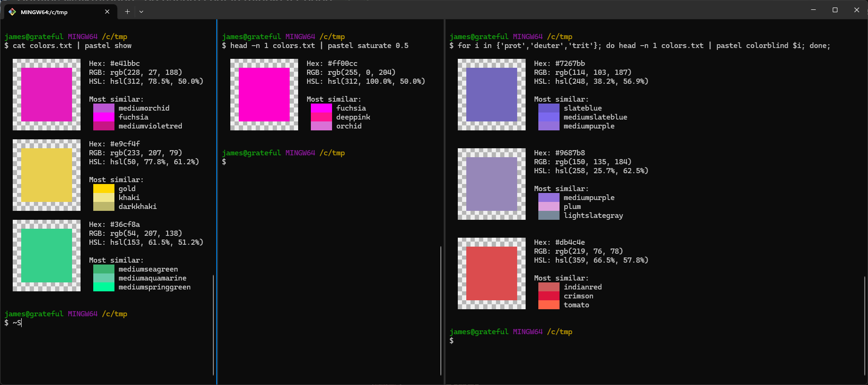868x385 pixels.
Task: Click the large yellow #e9cf4f color preview
Action: [47, 175]
